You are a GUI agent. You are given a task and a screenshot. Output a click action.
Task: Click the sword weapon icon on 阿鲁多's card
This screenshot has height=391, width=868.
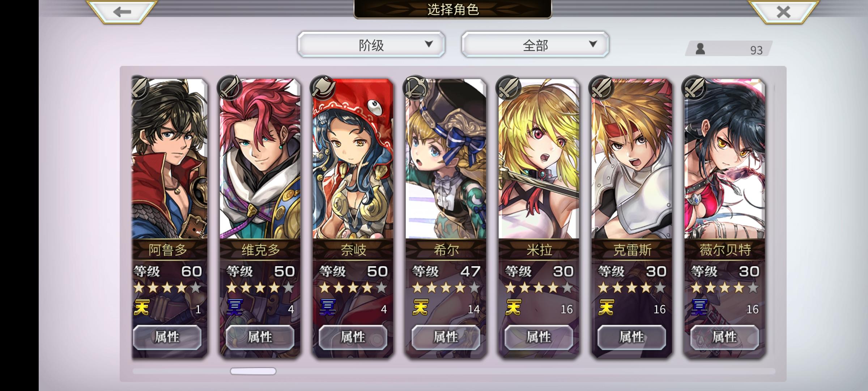(x=140, y=88)
